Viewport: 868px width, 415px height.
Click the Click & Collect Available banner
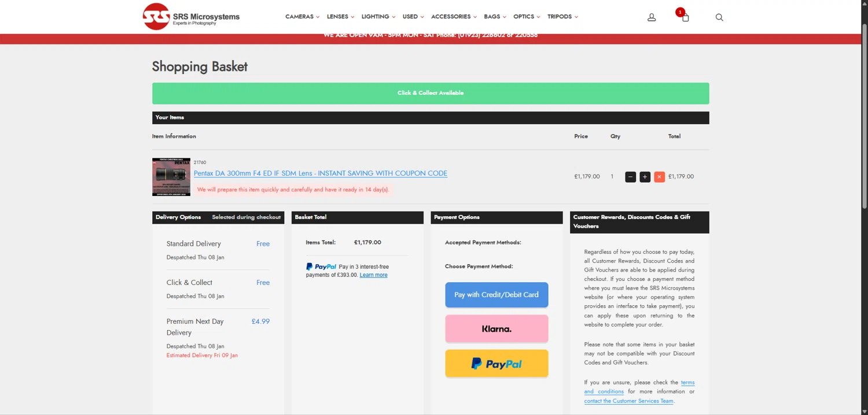coord(431,93)
